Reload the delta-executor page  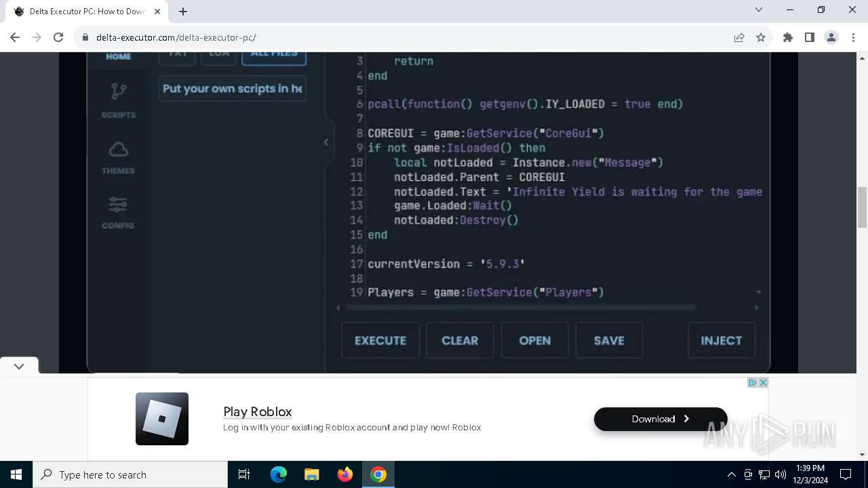tap(58, 37)
